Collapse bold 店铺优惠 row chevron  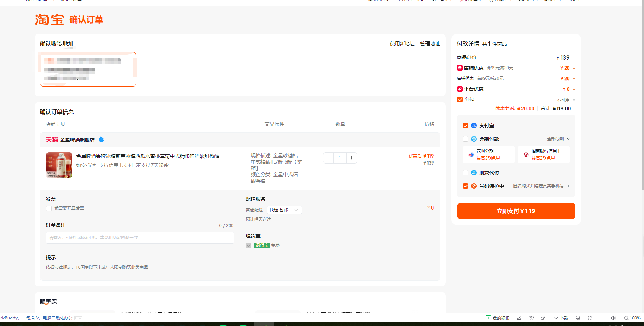pyautogui.click(x=574, y=68)
